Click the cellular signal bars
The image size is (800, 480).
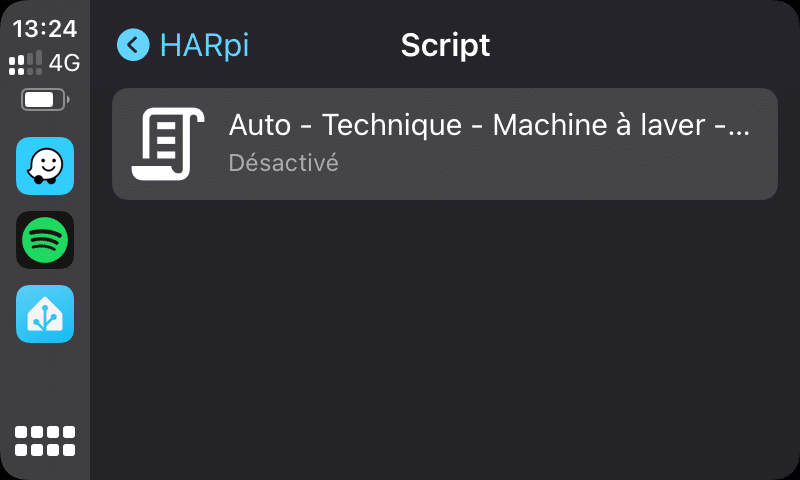pos(26,63)
